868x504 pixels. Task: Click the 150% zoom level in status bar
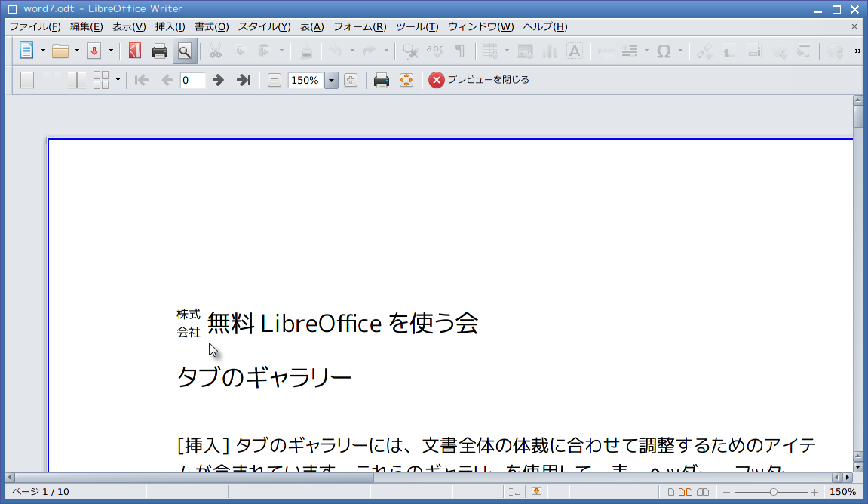pos(842,492)
